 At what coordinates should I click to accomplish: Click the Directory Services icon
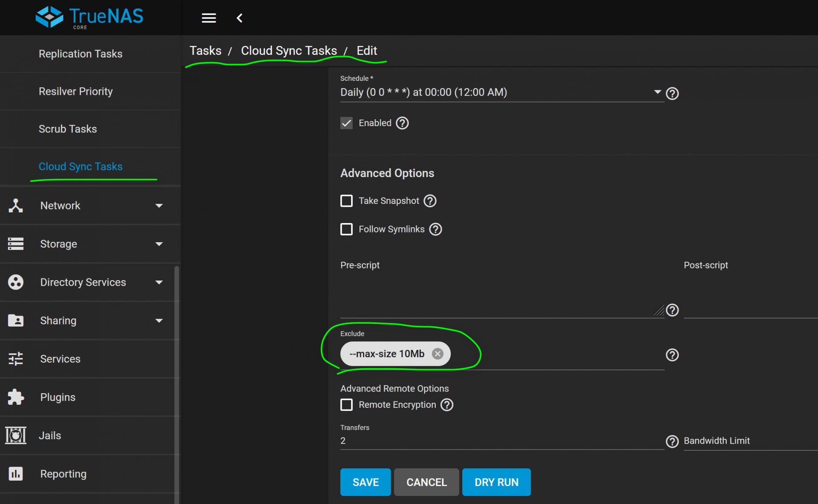pos(16,282)
